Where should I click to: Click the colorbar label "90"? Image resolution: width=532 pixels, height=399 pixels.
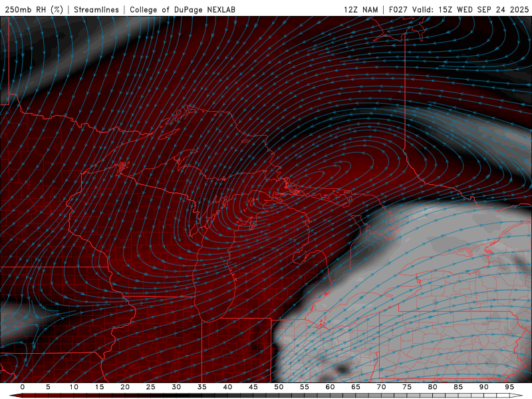pos(484,387)
